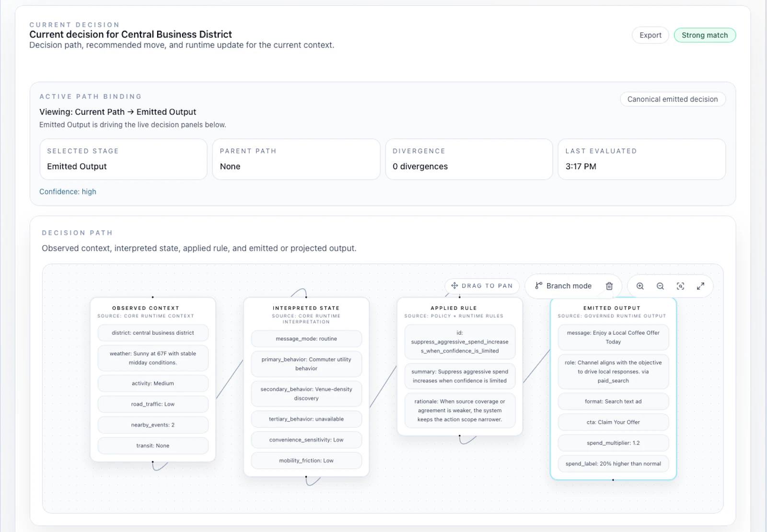This screenshot has width=767, height=532.
Task: Click the mobility_friction: Low field
Action: 306,461
